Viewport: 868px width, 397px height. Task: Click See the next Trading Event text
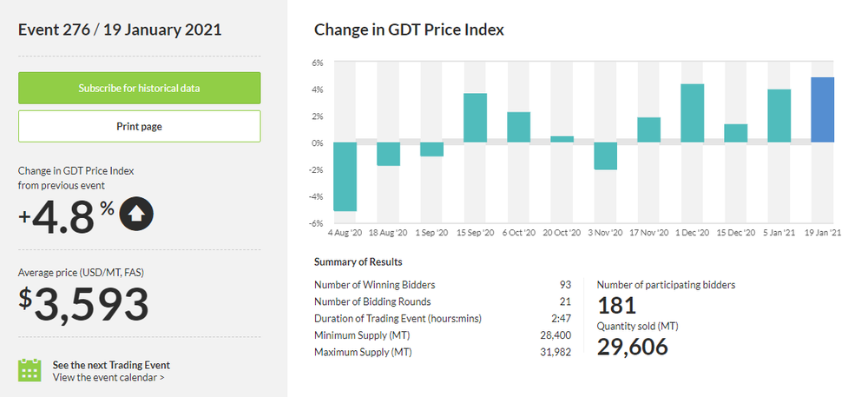111,365
